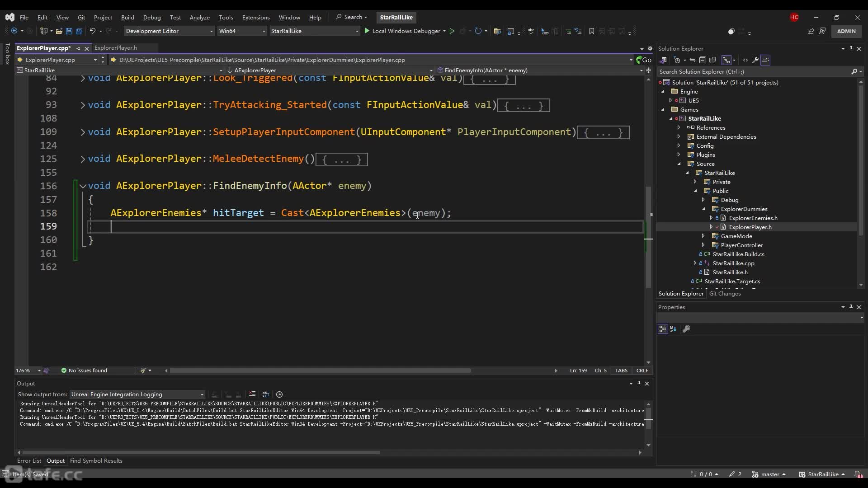Screen dimensions: 868x488
Task: Open Find Symbol Results tab
Action: pyautogui.click(x=96, y=461)
